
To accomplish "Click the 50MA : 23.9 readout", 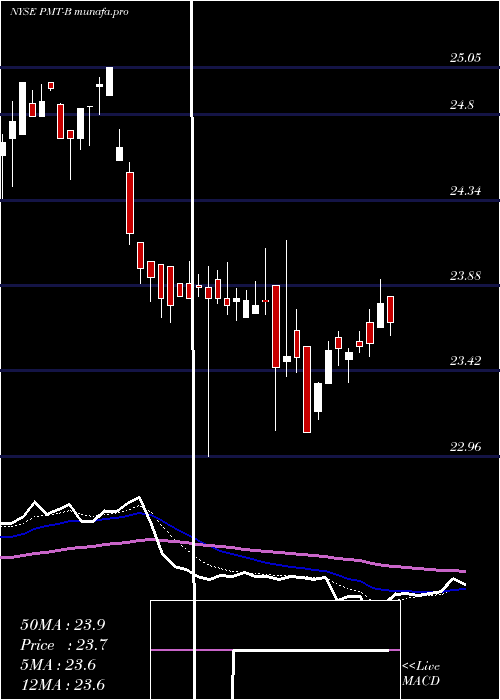I will click(62, 625).
